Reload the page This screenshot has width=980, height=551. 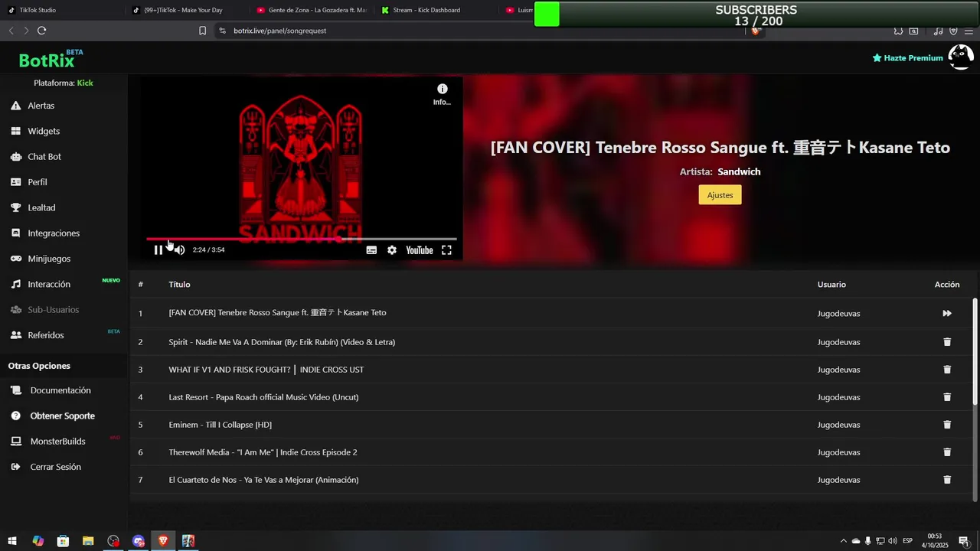coord(41,31)
